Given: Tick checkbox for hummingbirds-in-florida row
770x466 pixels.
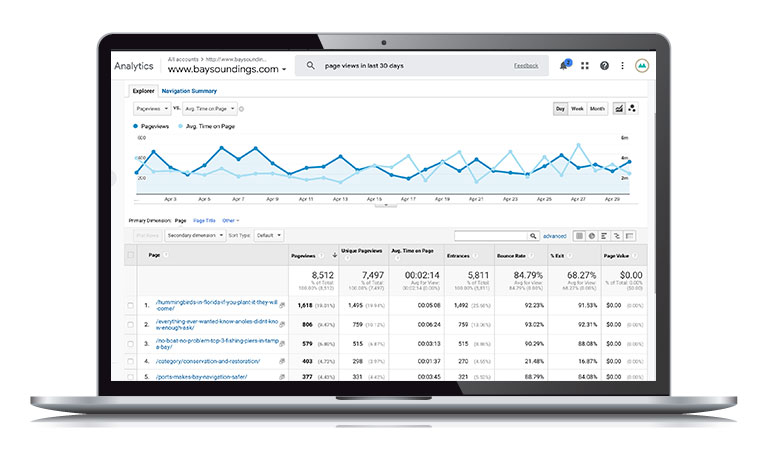Looking at the screenshot, I should pos(131,306).
